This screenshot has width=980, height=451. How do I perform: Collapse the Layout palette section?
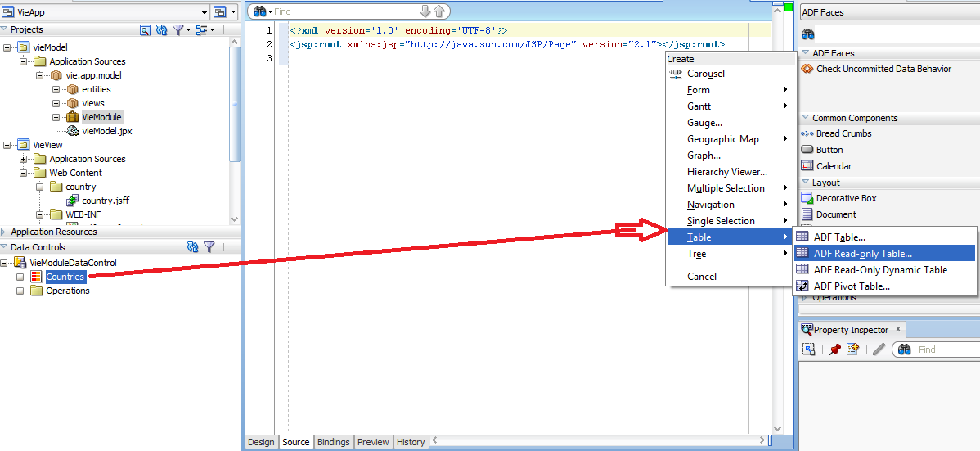coord(805,182)
